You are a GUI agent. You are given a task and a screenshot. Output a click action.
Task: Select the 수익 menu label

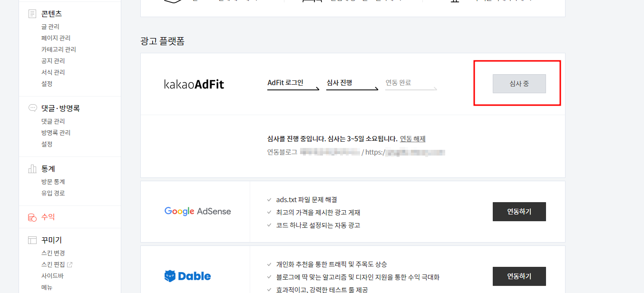point(48,217)
